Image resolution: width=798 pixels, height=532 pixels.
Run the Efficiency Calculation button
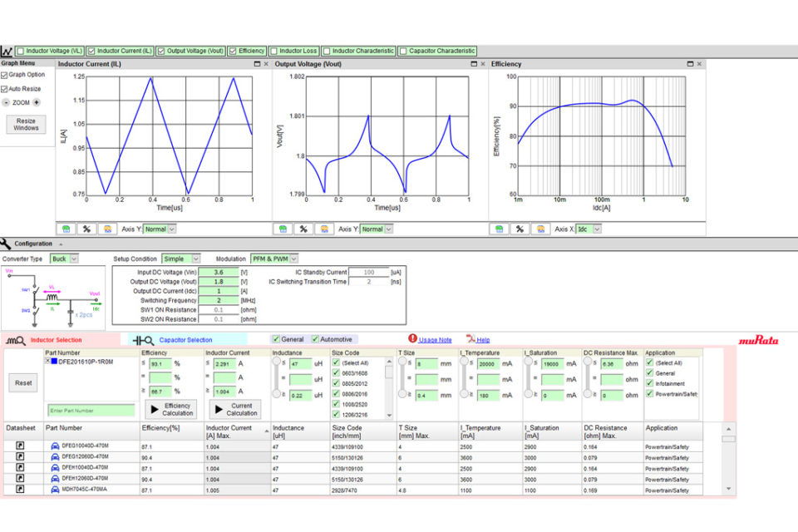click(x=171, y=409)
